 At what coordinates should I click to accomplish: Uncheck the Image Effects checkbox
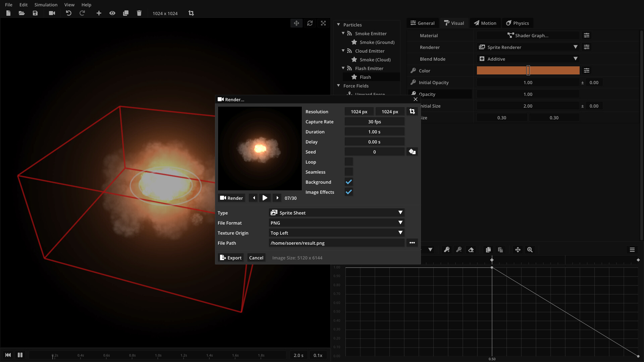pos(349,192)
